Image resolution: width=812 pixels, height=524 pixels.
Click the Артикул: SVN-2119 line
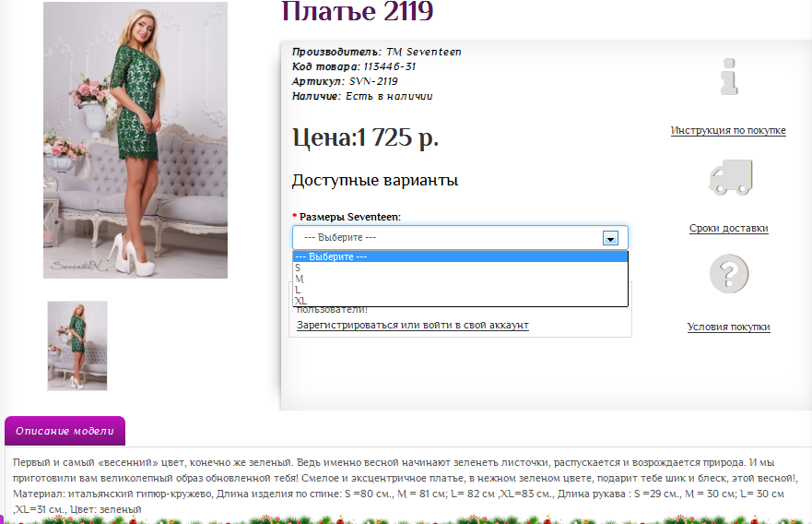(345, 81)
